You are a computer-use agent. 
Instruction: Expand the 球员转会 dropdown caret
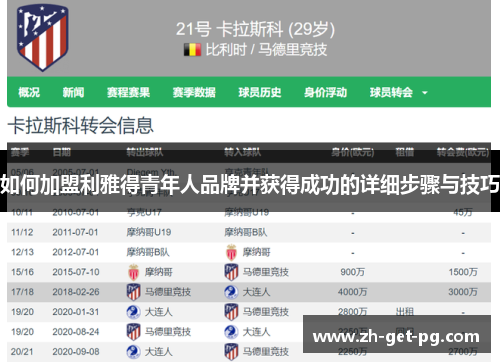coord(425,93)
